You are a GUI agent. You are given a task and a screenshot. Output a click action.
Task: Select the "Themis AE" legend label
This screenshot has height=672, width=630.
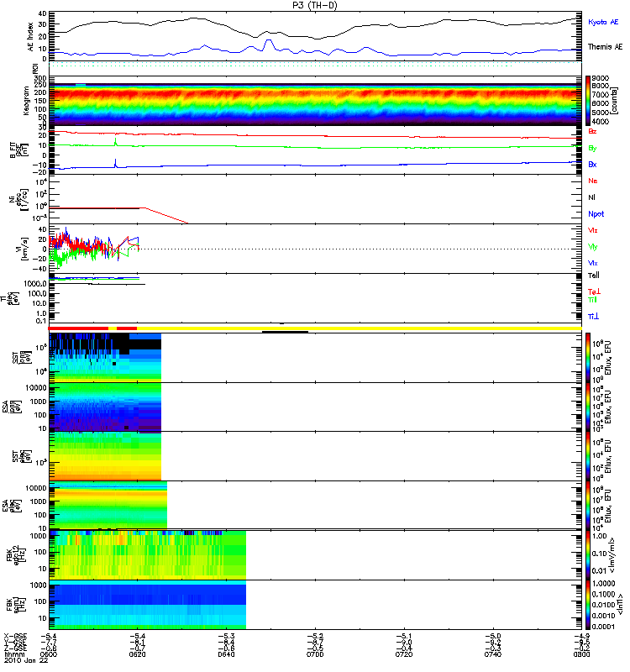605,47
